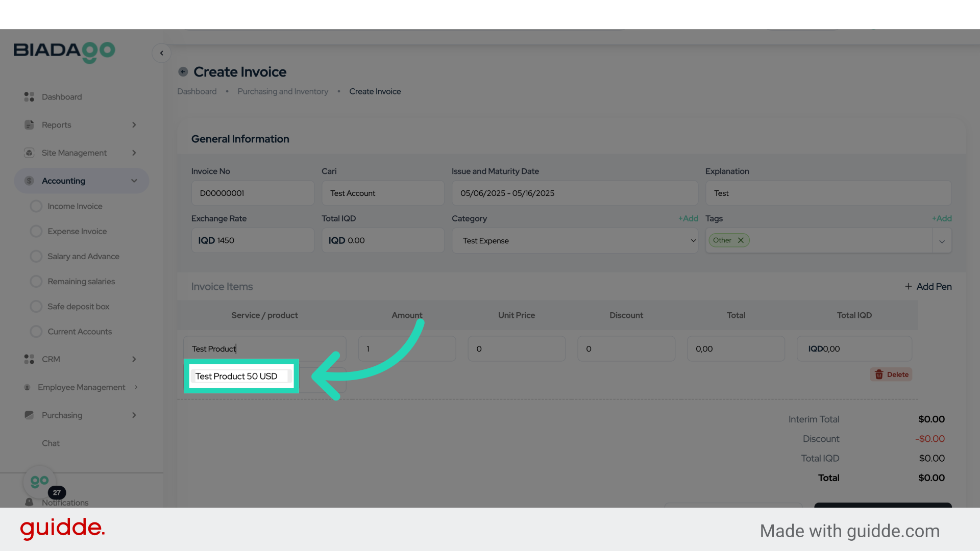Image resolution: width=980 pixels, height=551 pixels.
Task: Expand the Tags dropdown chevron
Action: click(942, 241)
